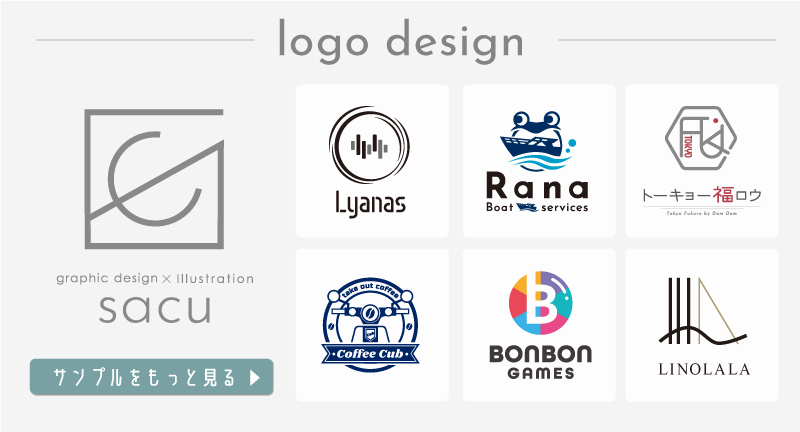Screen dimensions: 800x432
Task: Click the BONBON GAMES text
Action: pyautogui.click(x=541, y=362)
